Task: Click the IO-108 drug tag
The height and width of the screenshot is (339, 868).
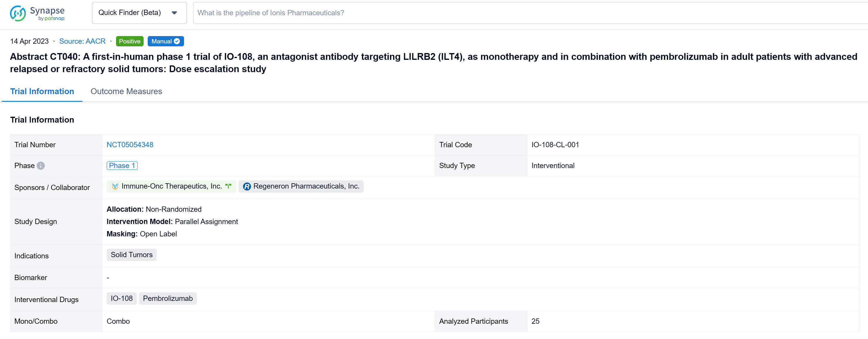Action: point(122,299)
